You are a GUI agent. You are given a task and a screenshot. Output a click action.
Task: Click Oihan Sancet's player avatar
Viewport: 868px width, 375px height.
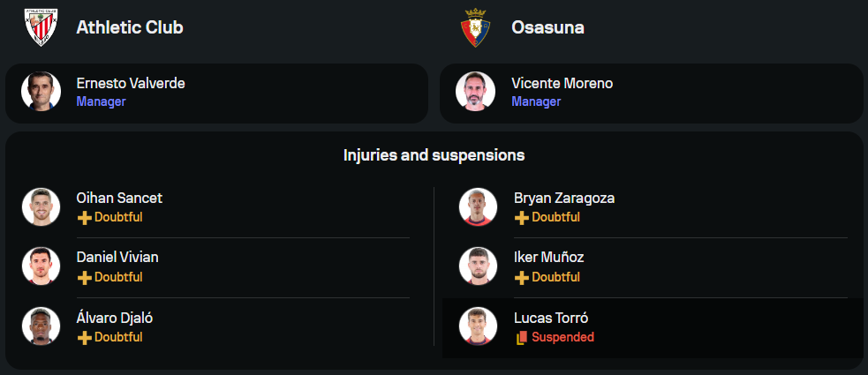[41, 206]
